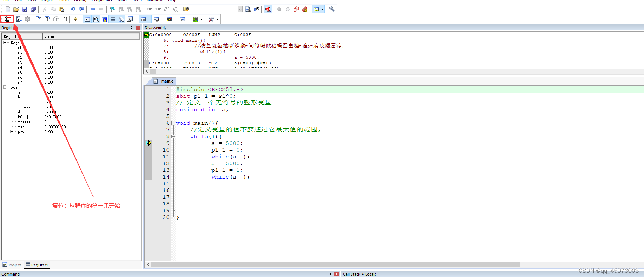Open the Symbols window icon
The width and height of the screenshot is (644, 277).
point(104,19)
